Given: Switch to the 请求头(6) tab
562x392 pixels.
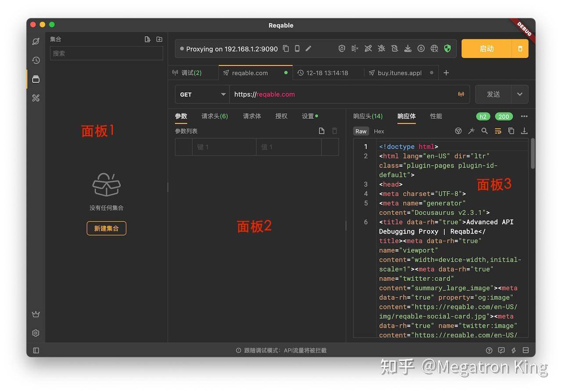Looking at the screenshot, I should [x=215, y=116].
